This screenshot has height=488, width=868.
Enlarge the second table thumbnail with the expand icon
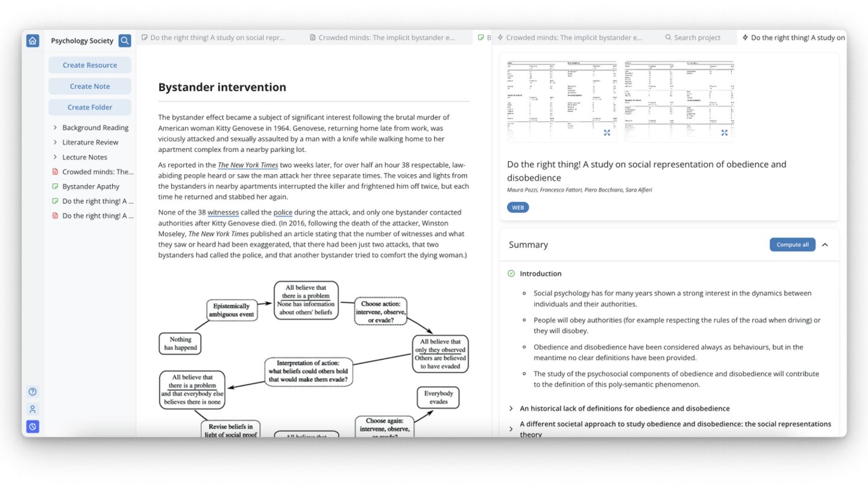[x=725, y=133]
